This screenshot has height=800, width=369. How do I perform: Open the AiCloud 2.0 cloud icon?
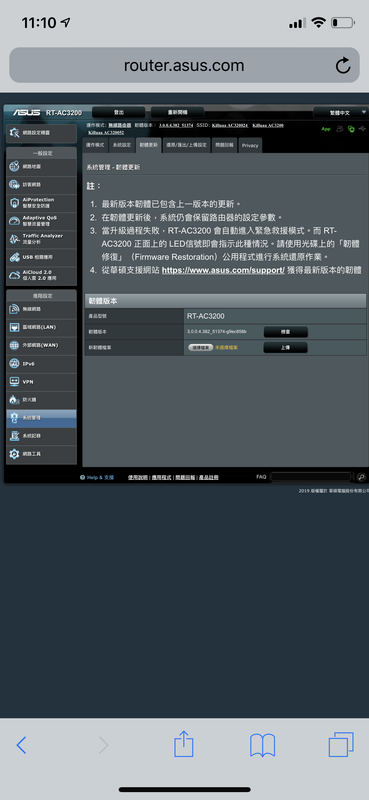14,275
